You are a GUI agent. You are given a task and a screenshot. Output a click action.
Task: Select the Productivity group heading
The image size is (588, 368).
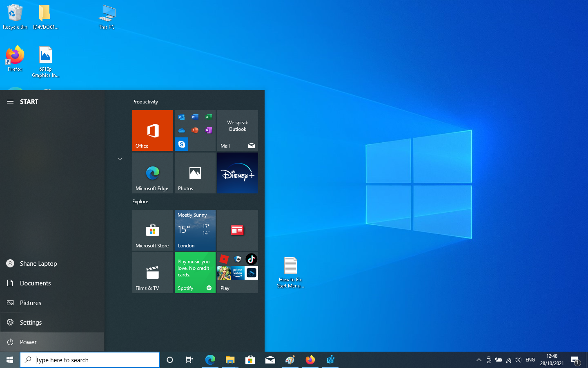click(x=145, y=102)
